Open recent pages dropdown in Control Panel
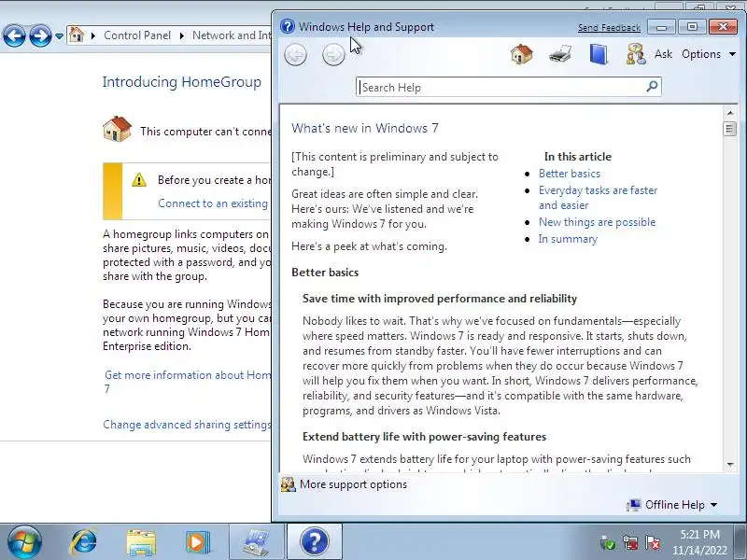The image size is (747, 560). 59,36
